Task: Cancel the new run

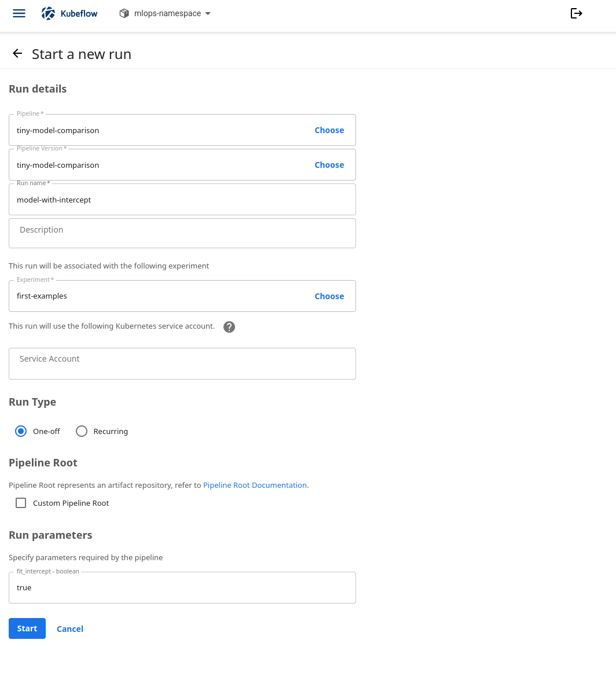Action: 70,629
